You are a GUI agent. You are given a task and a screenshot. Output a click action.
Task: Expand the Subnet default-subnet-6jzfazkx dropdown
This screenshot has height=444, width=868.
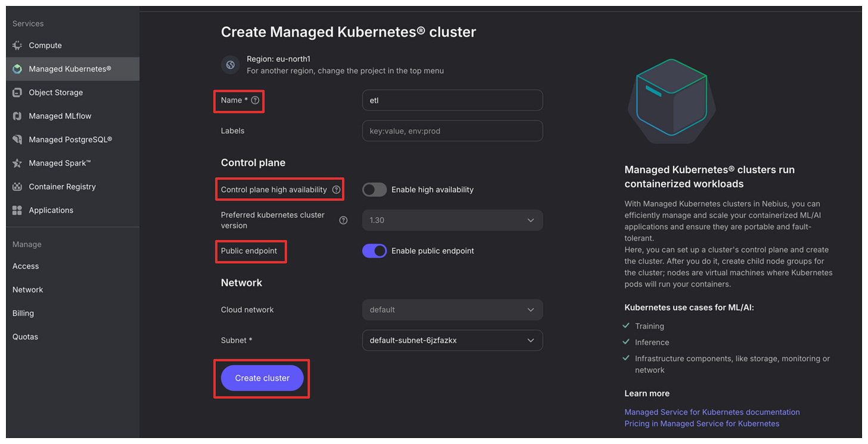452,340
